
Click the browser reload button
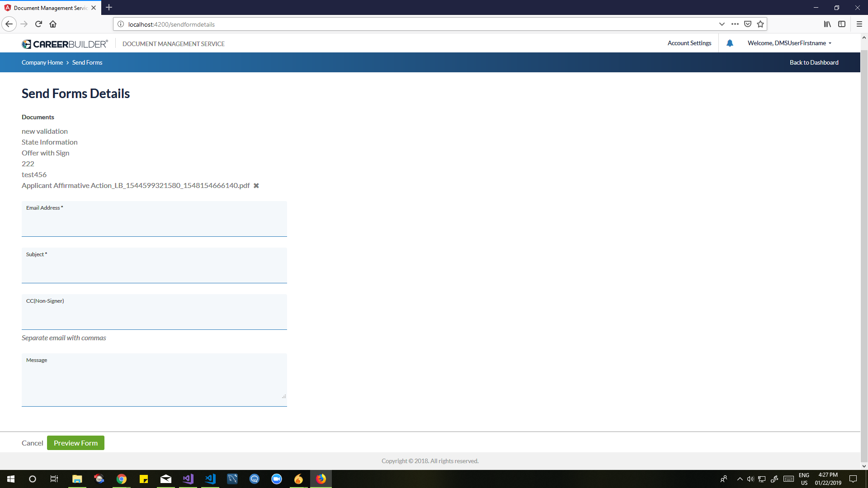tap(38, 24)
